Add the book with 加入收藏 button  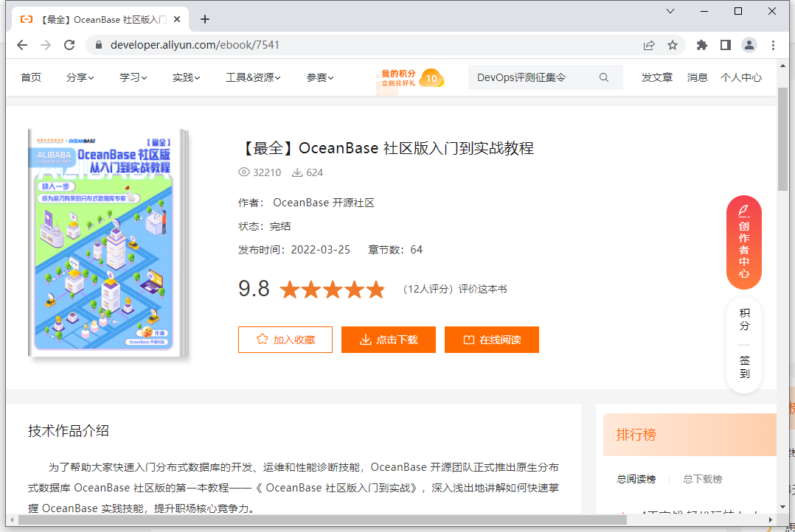285,340
